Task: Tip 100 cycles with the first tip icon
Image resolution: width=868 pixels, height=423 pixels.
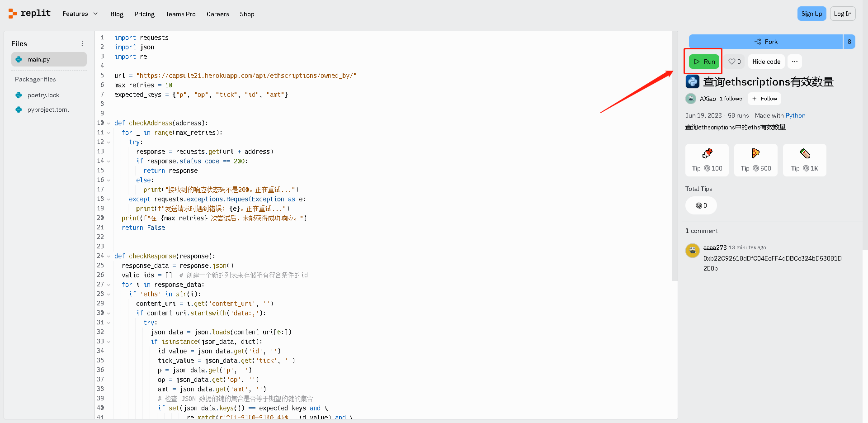Action: click(x=707, y=160)
